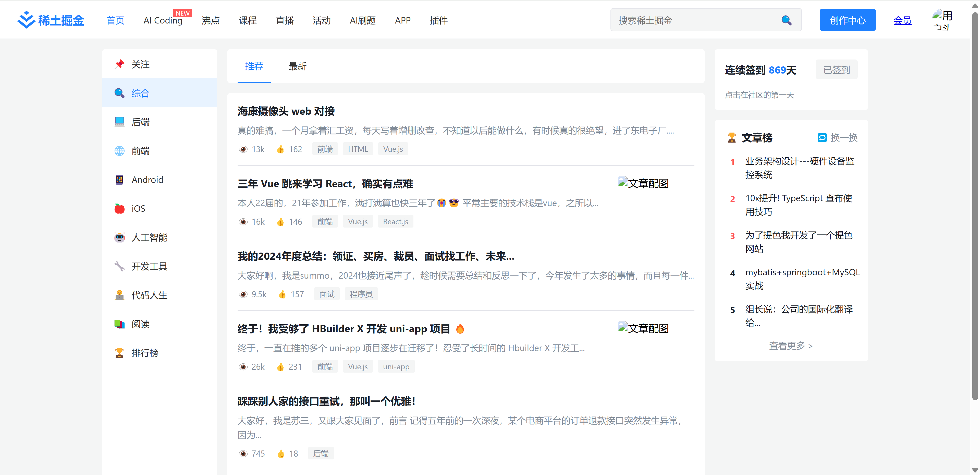Click the HTML tag on 海康摄像头 article
The width and height of the screenshot is (980, 475).
[358, 149]
